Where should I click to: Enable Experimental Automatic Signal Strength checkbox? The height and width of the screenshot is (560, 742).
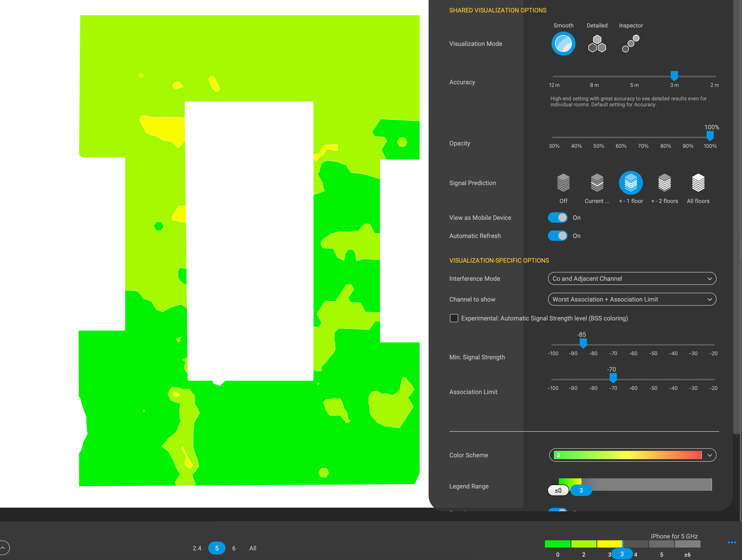tap(454, 318)
